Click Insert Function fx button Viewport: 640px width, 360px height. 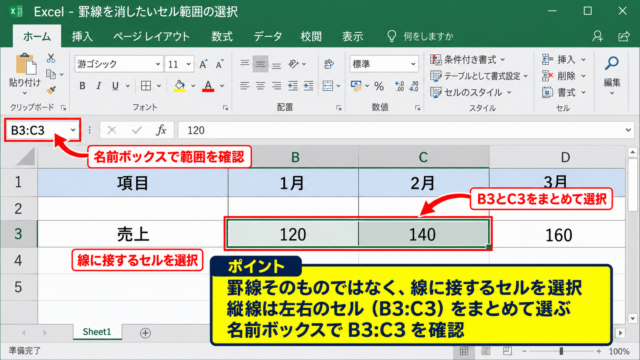coord(161,130)
